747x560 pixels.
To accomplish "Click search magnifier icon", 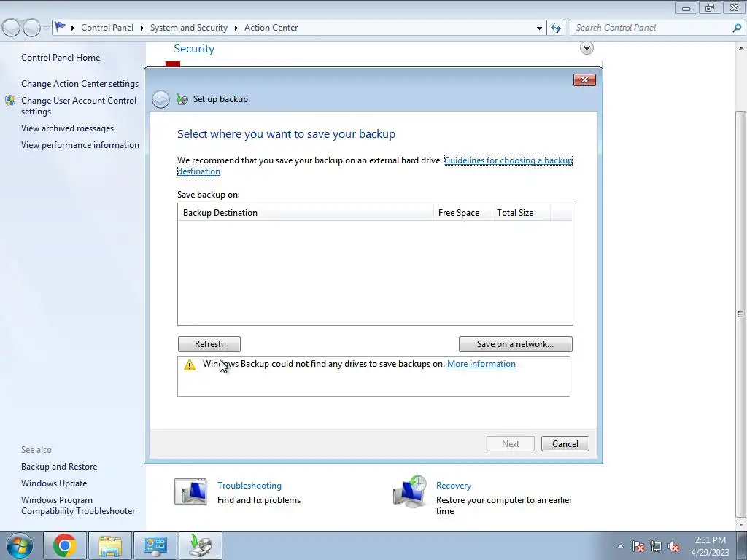I will coord(737,28).
